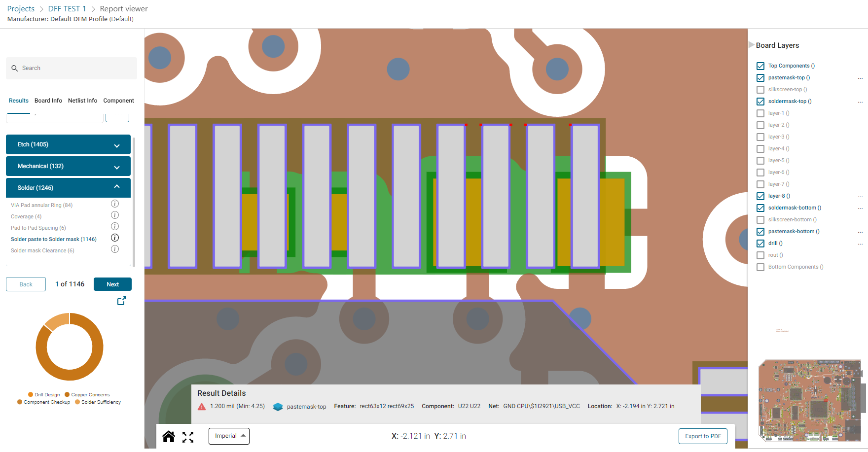This screenshot has width=868, height=452.
Task: Click the donut chart of results
Action: [x=70, y=347]
